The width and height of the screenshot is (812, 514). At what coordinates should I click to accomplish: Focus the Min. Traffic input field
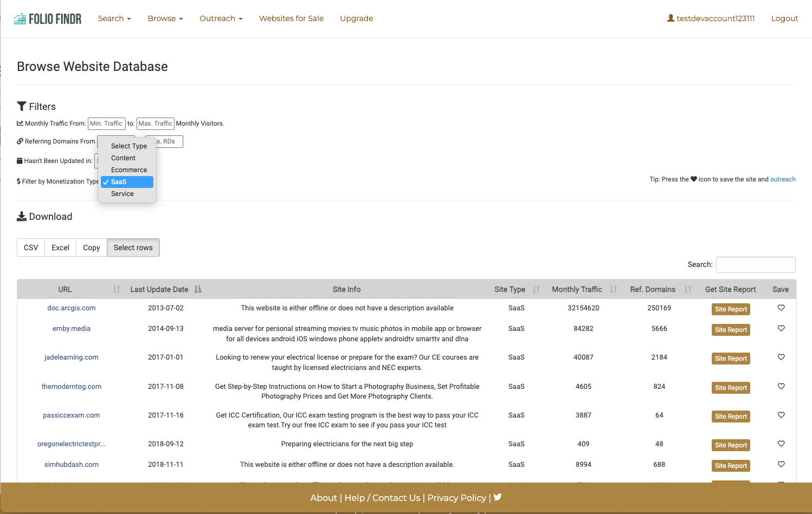(107, 123)
